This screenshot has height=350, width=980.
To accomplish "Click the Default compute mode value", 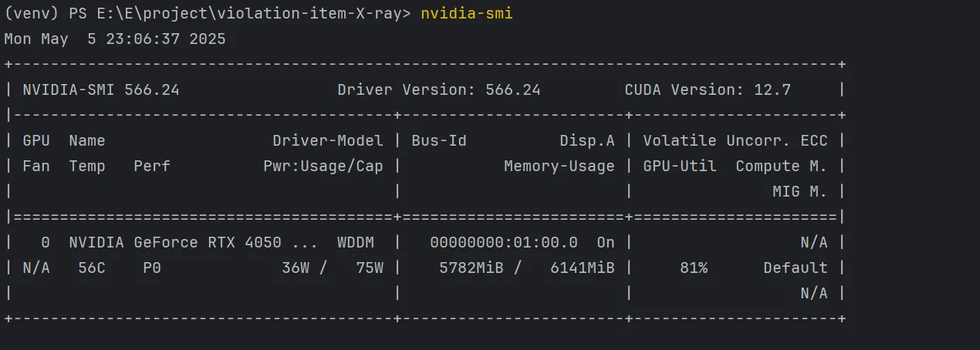I will (795, 268).
